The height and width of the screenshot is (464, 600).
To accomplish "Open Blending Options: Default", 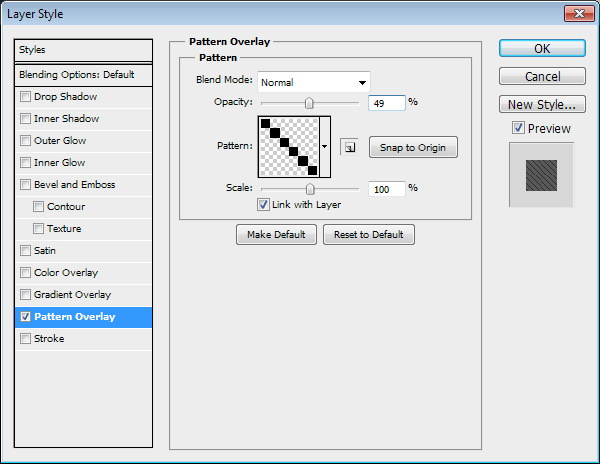I will pyautogui.click(x=83, y=75).
